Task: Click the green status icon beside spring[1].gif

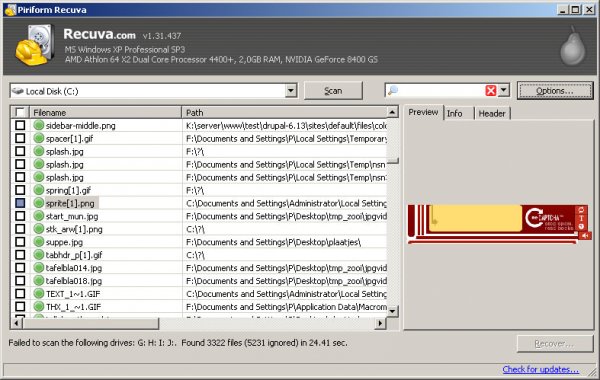Action: [x=39, y=190]
